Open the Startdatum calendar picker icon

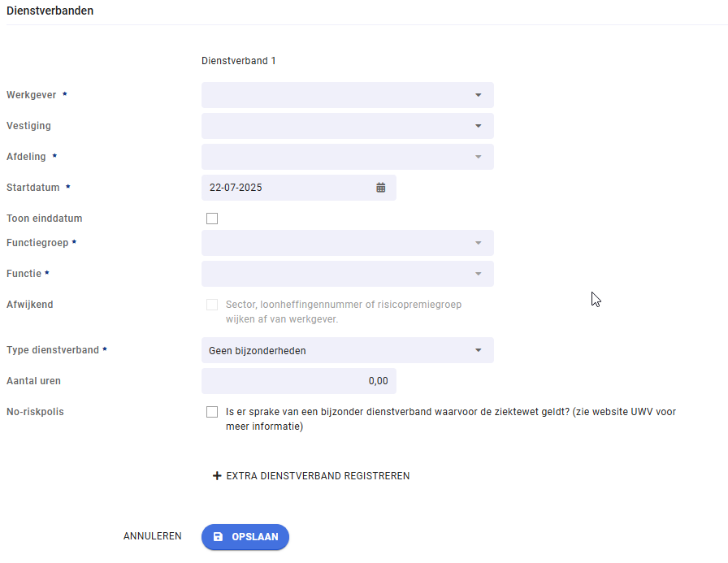[381, 188]
